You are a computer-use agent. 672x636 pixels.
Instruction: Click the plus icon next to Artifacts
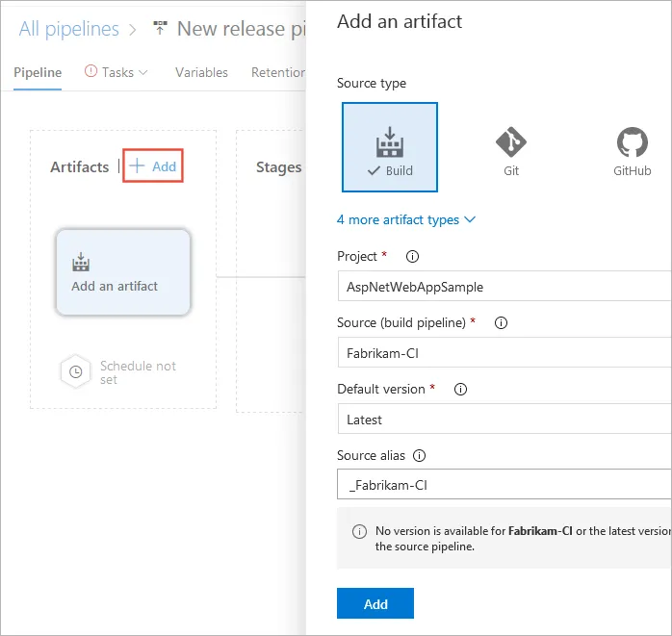pyautogui.click(x=137, y=166)
